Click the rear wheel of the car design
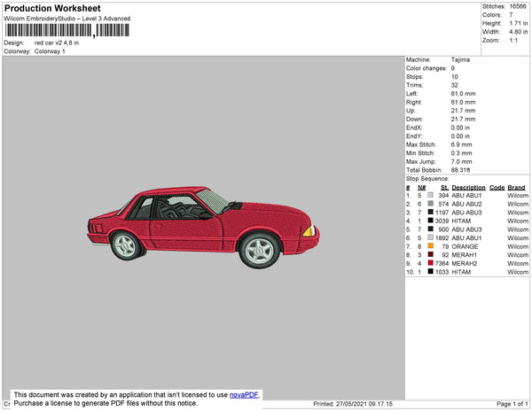The width and height of the screenshot is (532, 411). pos(126,245)
